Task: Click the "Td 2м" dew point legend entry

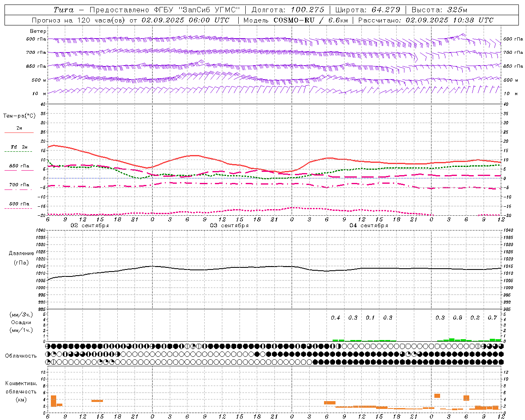Action: (19, 147)
